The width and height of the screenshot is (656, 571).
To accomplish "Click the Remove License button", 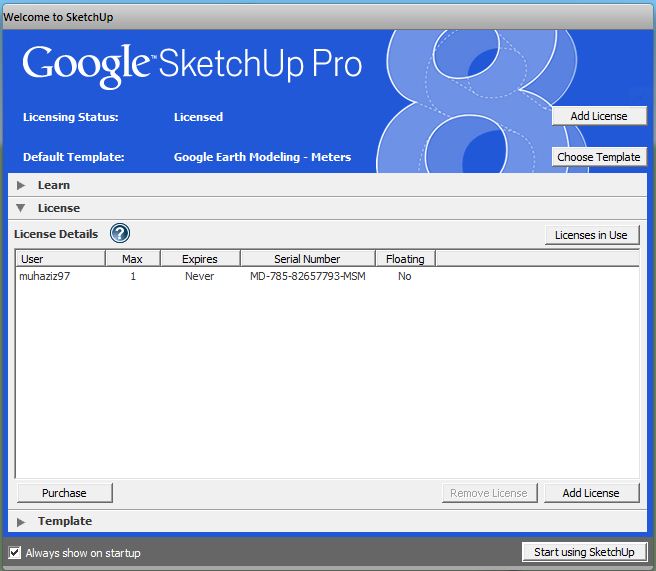I will (x=489, y=493).
